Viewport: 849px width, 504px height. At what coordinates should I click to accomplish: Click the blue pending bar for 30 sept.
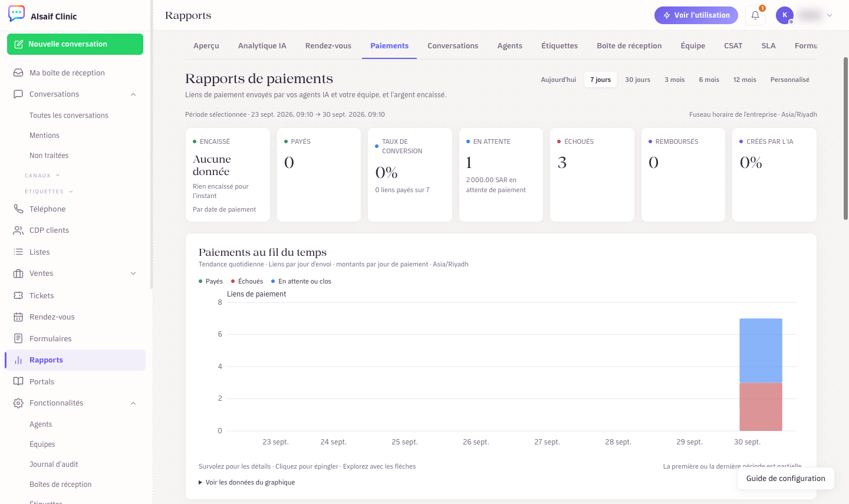coord(761,351)
